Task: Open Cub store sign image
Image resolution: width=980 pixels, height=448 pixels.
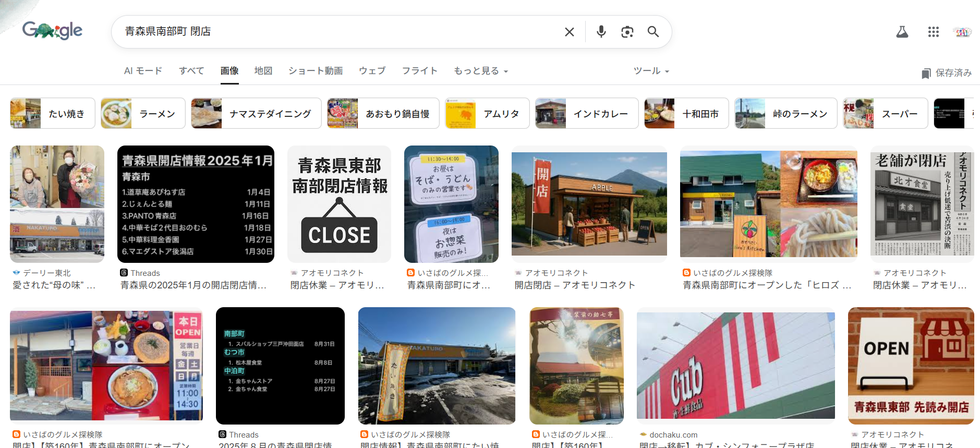Action: pyautogui.click(x=736, y=366)
